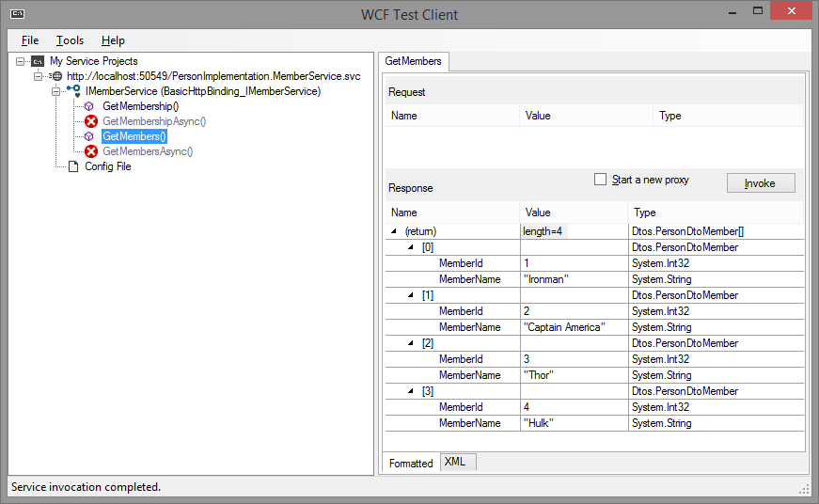
Task: Collapse the [0] array element row
Action: click(x=411, y=247)
